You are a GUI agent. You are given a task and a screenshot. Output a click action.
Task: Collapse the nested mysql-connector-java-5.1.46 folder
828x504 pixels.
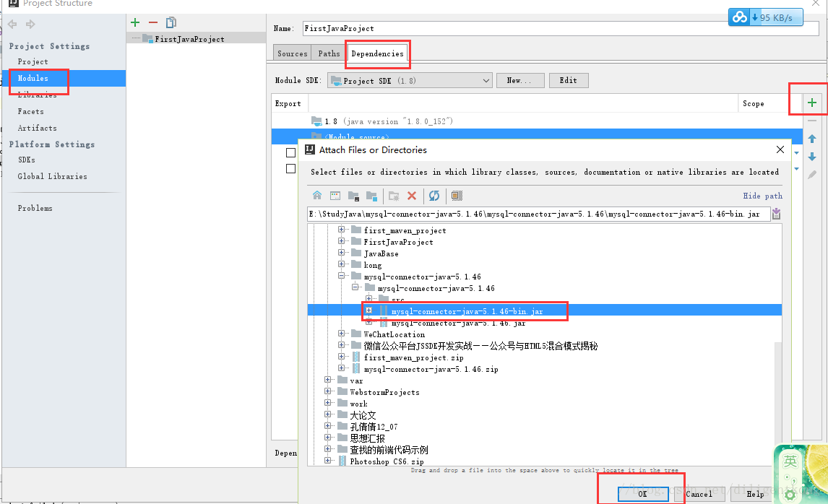355,287
